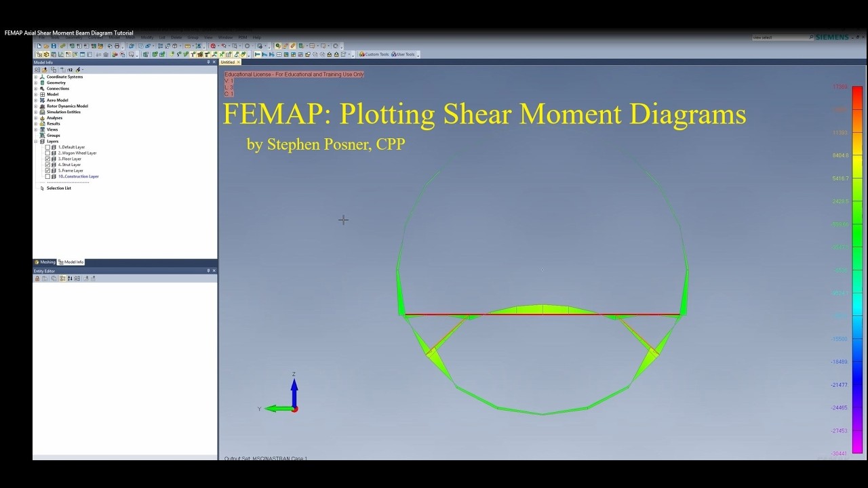Click the icon left of Custom Tools arrow group
This screenshot has width=868, height=488.
point(343,54)
